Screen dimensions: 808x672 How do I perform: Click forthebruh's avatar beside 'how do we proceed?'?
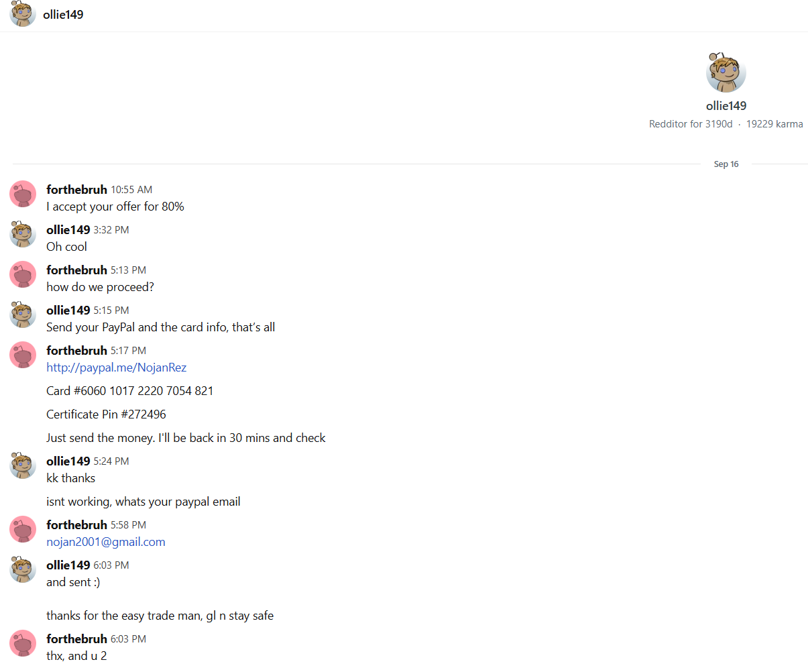(23, 274)
